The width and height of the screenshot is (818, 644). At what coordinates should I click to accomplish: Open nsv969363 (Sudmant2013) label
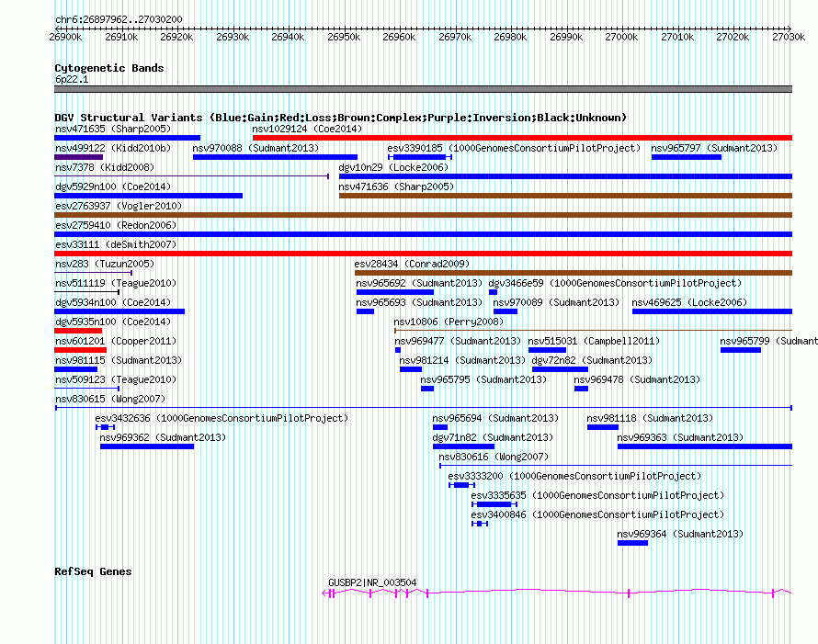click(x=680, y=437)
